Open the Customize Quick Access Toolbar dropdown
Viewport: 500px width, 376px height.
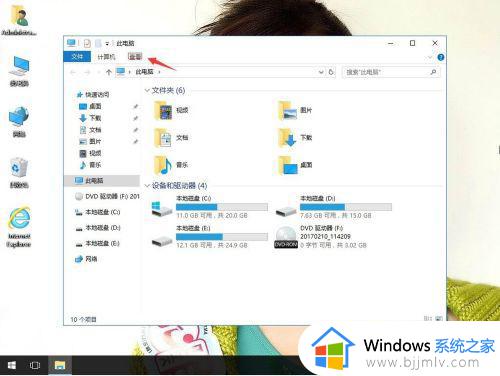[107, 44]
